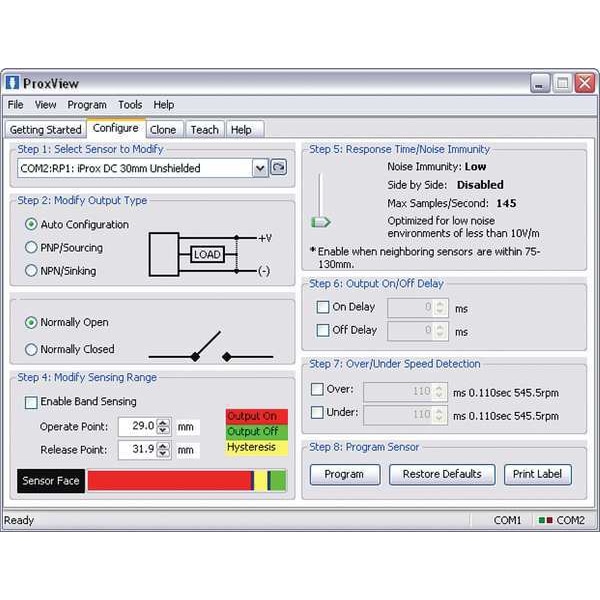
Task: Enable Band Sensing checkbox
Action: pos(31,402)
